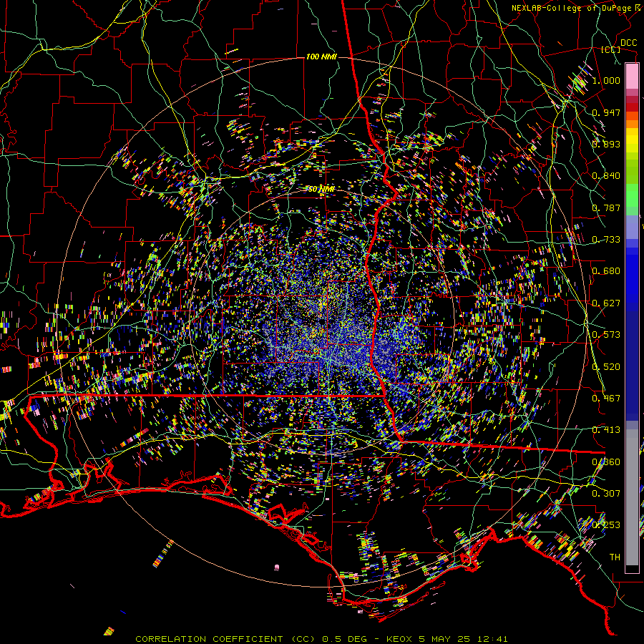
Task: Select the 0.733 color scale value
Action: (x=606, y=239)
